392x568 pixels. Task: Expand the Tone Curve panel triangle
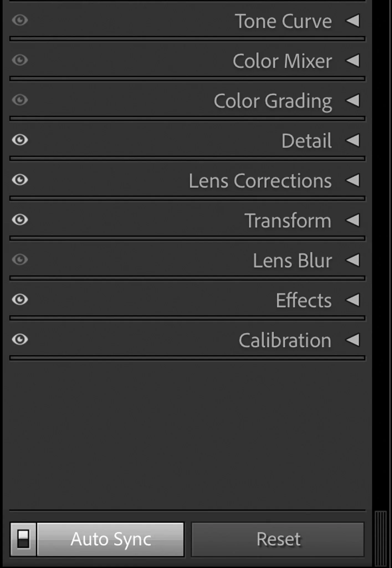click(353, 21)
